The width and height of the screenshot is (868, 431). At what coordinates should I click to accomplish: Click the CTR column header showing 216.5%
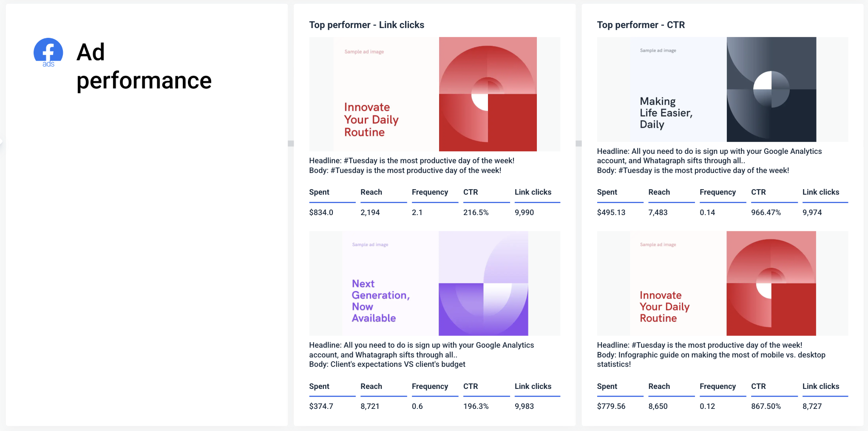click(471, 192)
